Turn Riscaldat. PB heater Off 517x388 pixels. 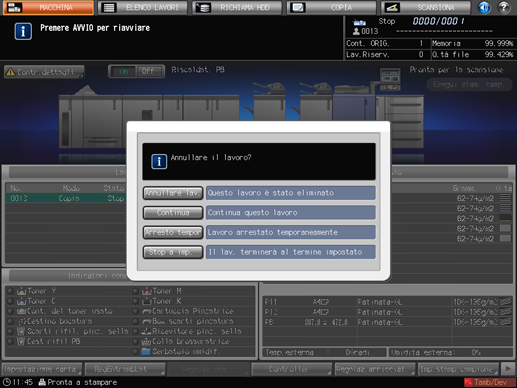tap(149, 72)
